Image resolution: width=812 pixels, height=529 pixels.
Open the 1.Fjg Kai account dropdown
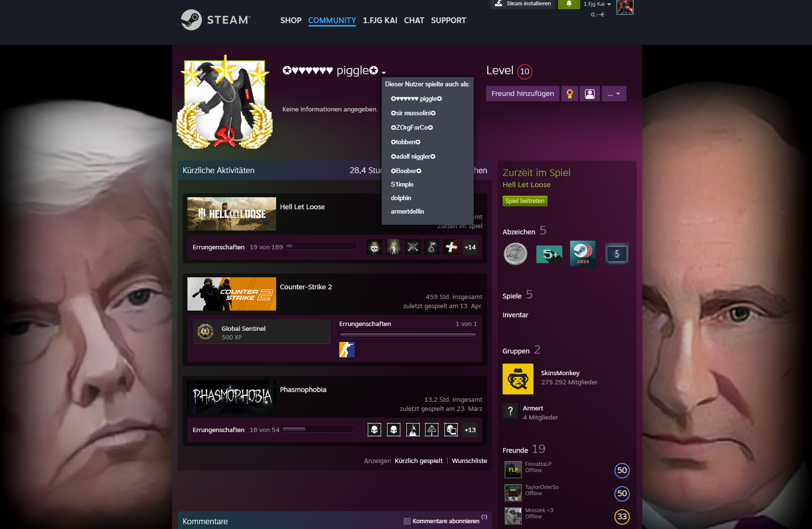click(597, 4)
